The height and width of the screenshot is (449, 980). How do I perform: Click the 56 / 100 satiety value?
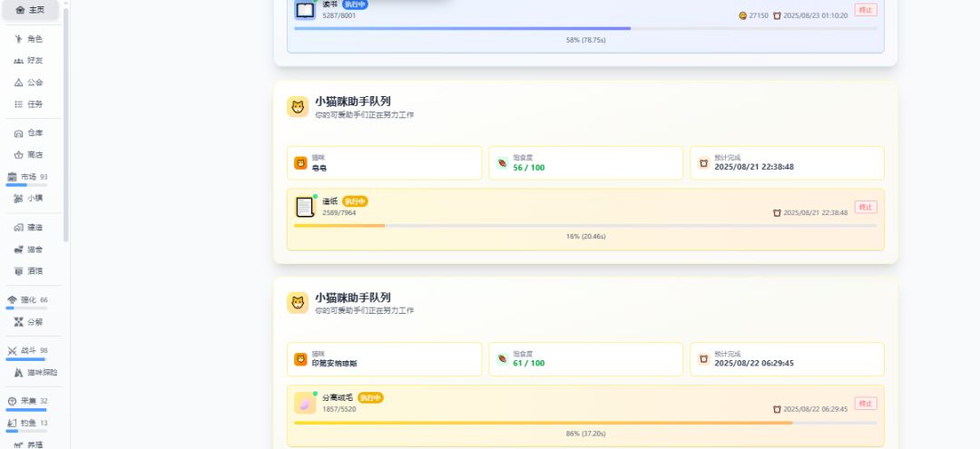tap(529, 168)
